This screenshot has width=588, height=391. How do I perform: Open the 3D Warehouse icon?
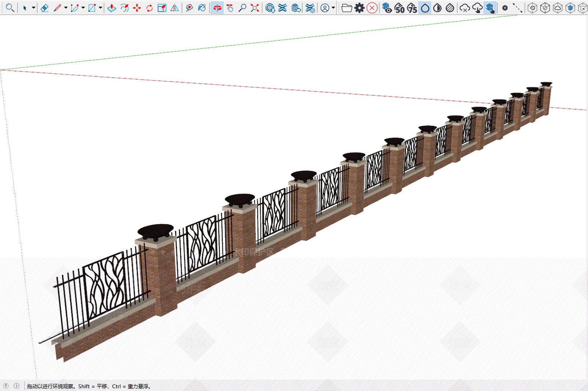(x=270, y=8)
